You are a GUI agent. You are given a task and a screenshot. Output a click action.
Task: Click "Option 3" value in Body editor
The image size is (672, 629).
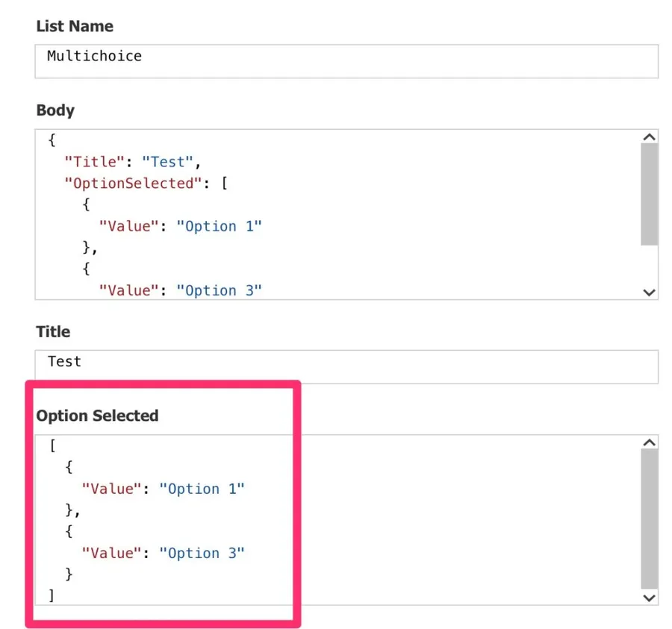pyautogui.click(x=219, y=290)
